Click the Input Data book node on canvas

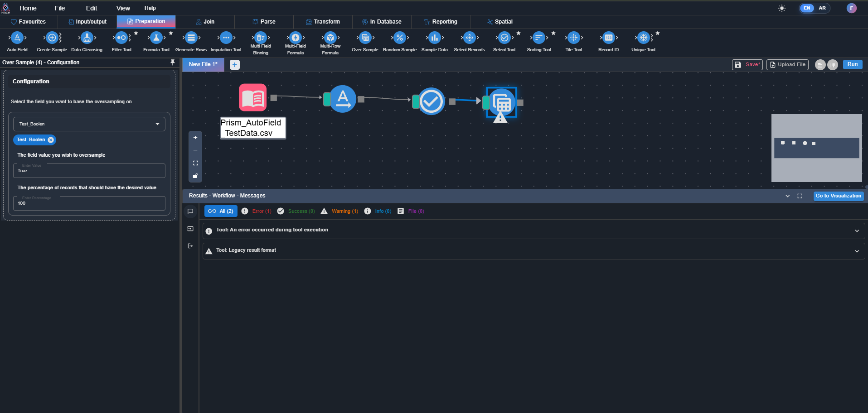tap(252, 97)
